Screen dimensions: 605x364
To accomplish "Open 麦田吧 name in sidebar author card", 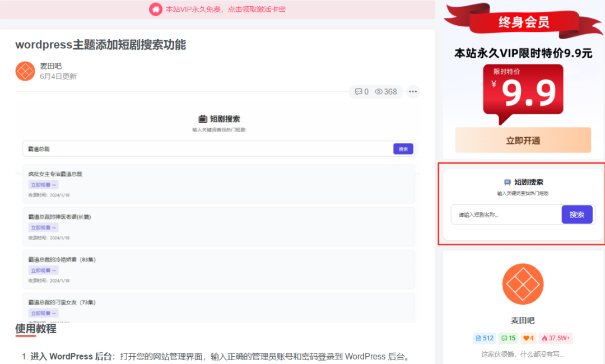I will (x=523, y=320).
